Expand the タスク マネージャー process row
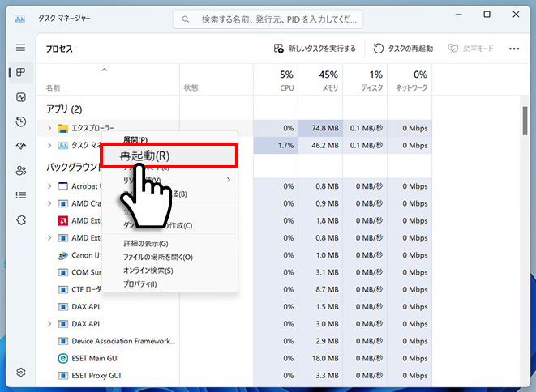This screenshot has width=536, height=392. 49,145
